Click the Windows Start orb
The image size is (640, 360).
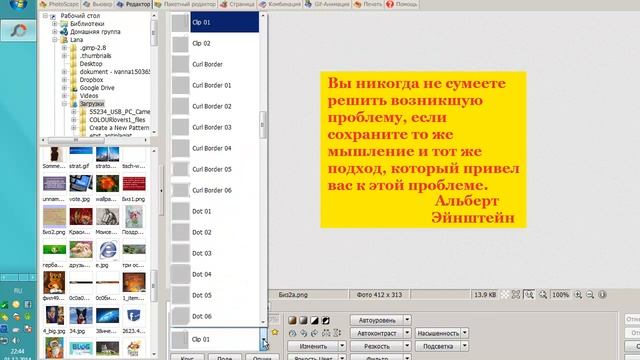point(18,4)
